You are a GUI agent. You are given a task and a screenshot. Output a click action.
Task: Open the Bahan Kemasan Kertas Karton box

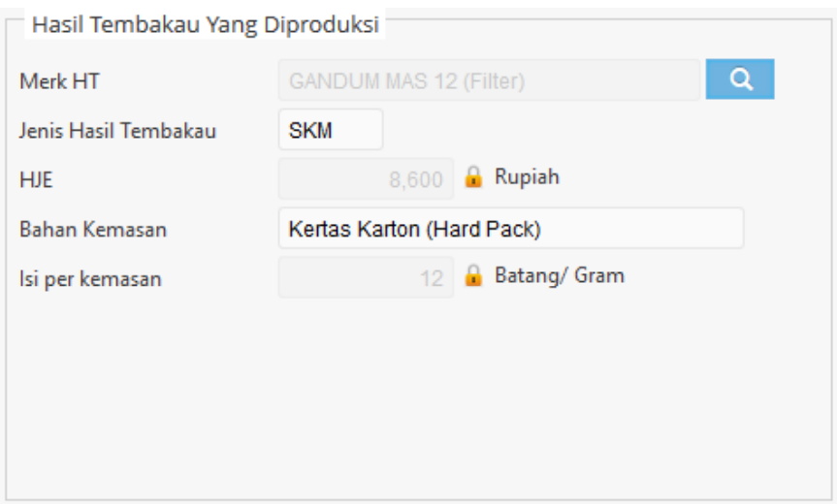[510, 229]
